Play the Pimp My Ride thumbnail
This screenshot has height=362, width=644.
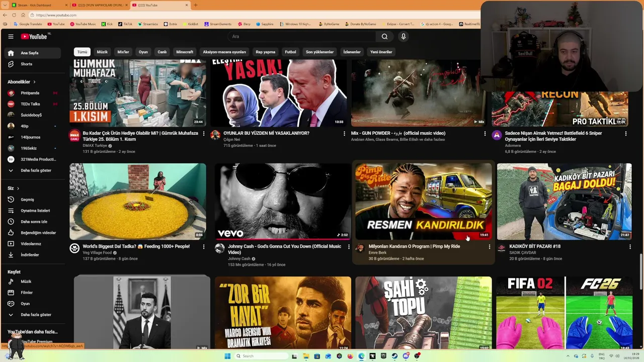[x=423, y=201]
